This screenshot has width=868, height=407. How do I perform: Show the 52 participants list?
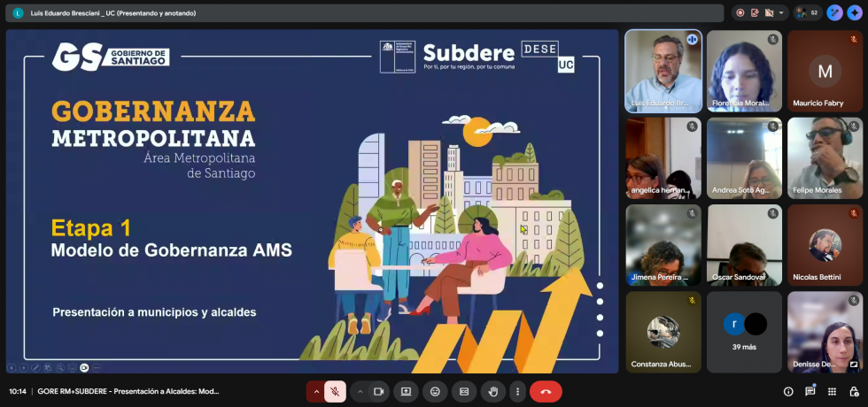[x=809, y=13]
